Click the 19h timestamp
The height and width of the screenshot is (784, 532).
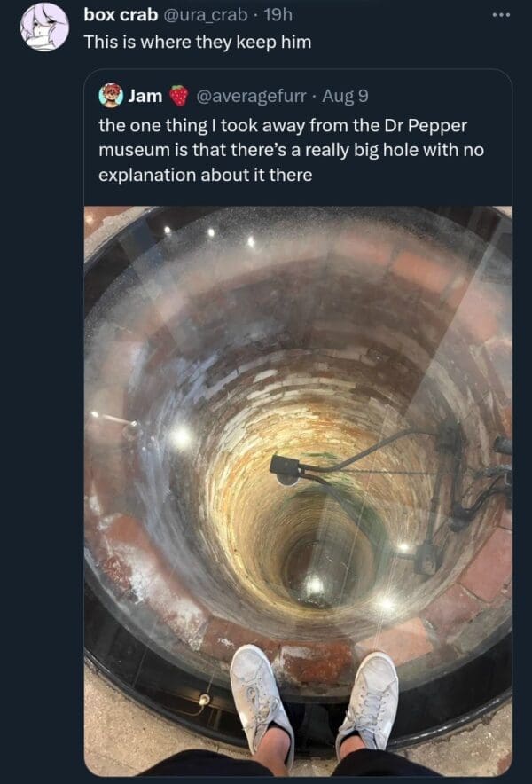(x=278, y=15)
